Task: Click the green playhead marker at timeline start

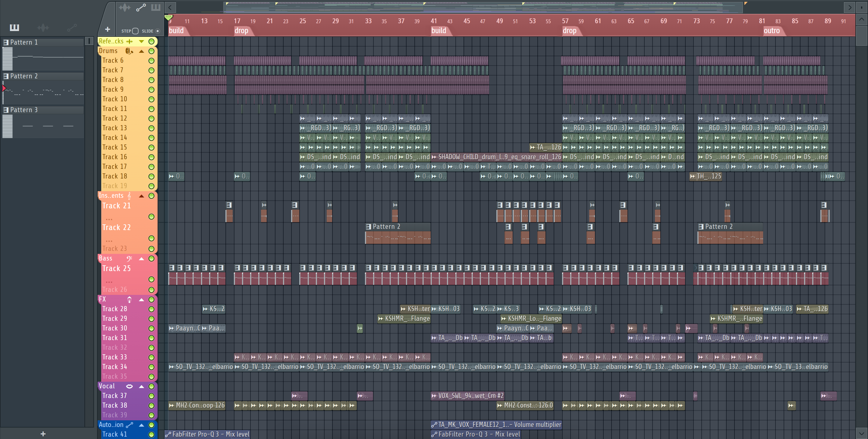Action: coord(168,18)
